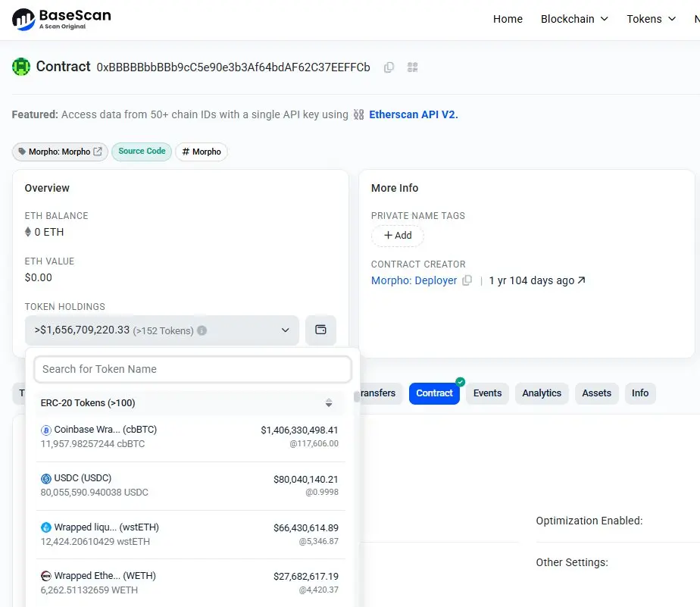
Task: Open the wallet token holdings page icon
Action: 320,330
